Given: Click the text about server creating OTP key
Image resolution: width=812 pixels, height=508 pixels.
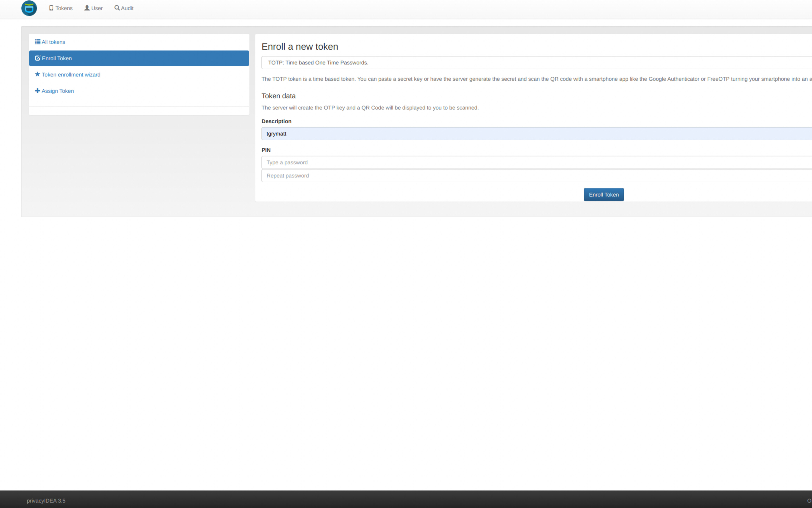Looking at the screenshot, I should coord(370,108).
